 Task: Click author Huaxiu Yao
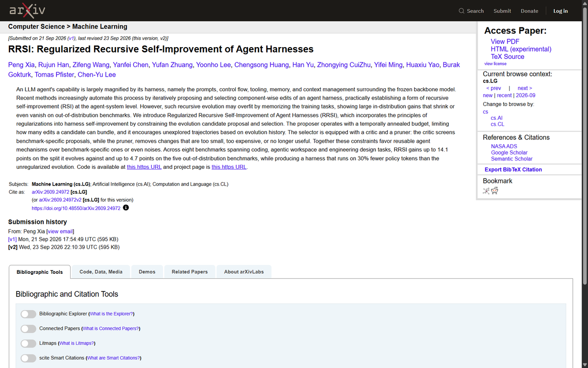422,65
